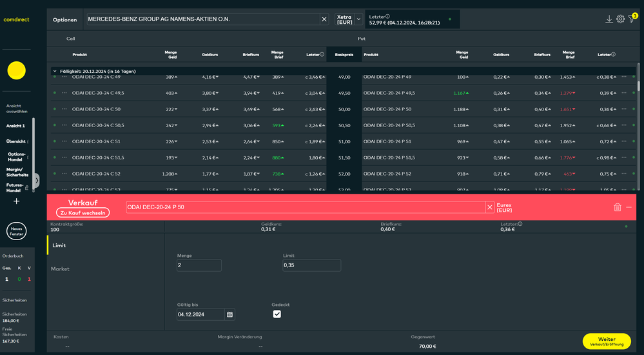Screen dimensions: 644x355
Task: Open a Neues Fenster from sidebar
Action: (16, 231)
